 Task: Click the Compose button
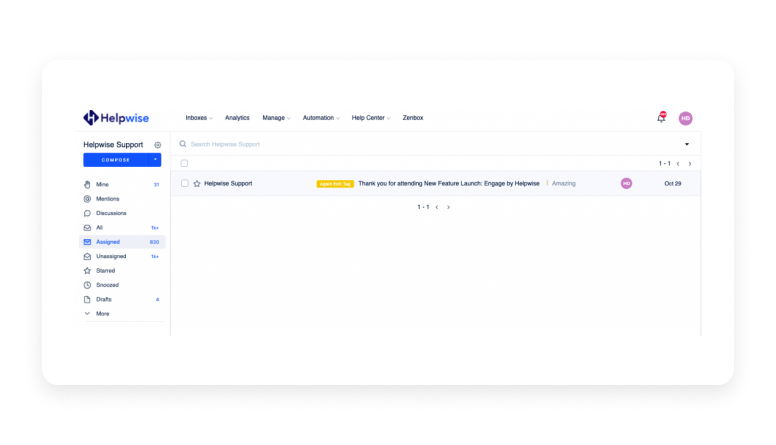pos(115,160)
